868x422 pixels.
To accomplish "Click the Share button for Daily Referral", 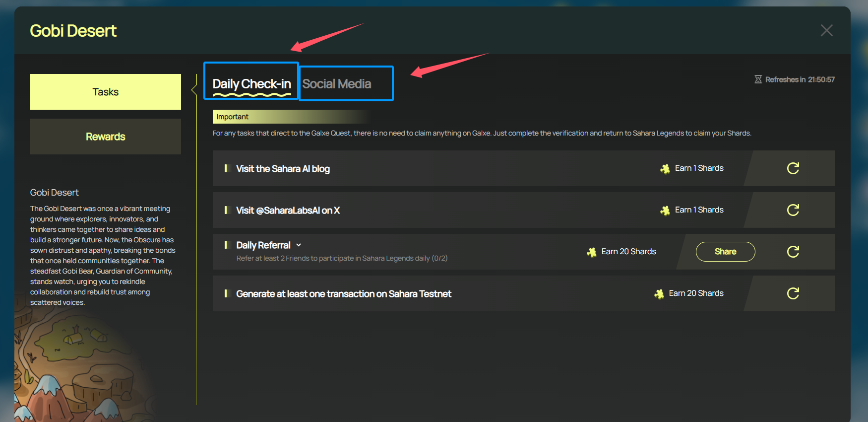I will [725, 252].
